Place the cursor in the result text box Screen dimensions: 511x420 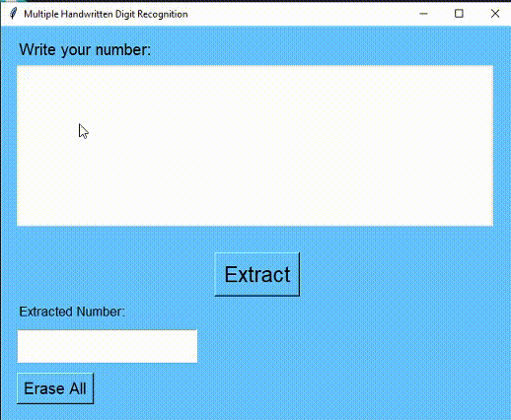[108, 346]
